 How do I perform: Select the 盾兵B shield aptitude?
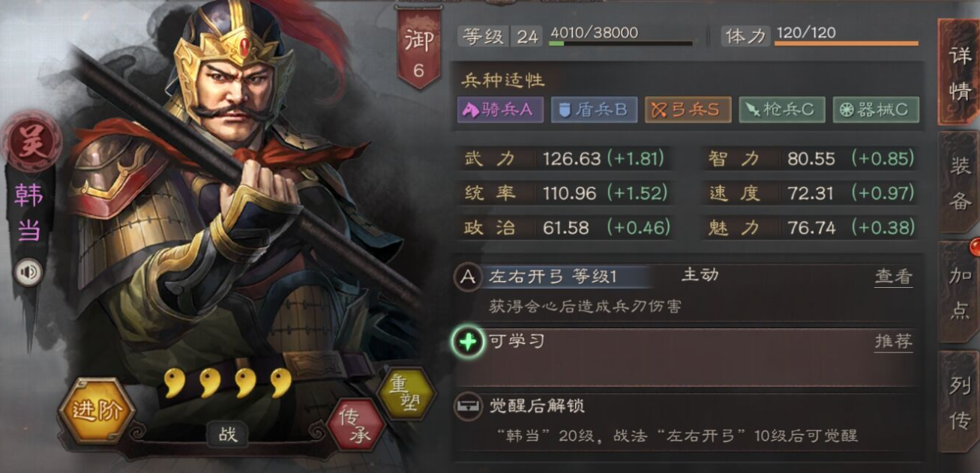pyautogui.click(x=594, y=109)
